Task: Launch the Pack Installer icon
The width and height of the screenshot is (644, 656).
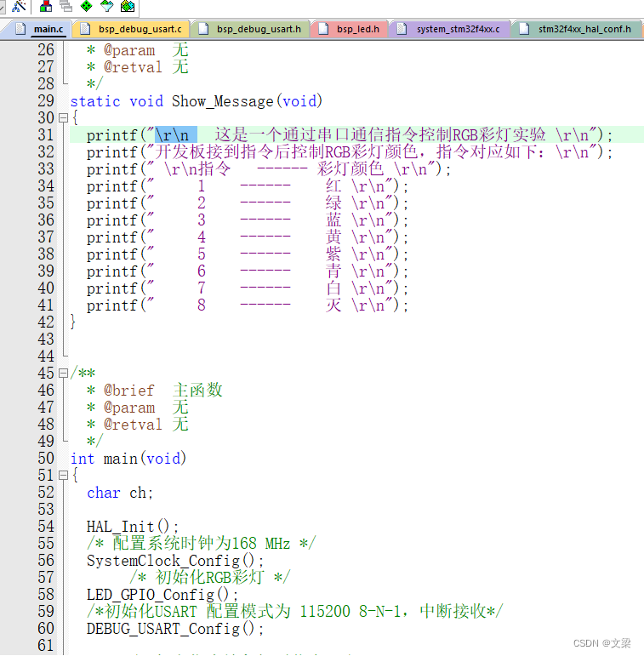Action: click(128, 6)
